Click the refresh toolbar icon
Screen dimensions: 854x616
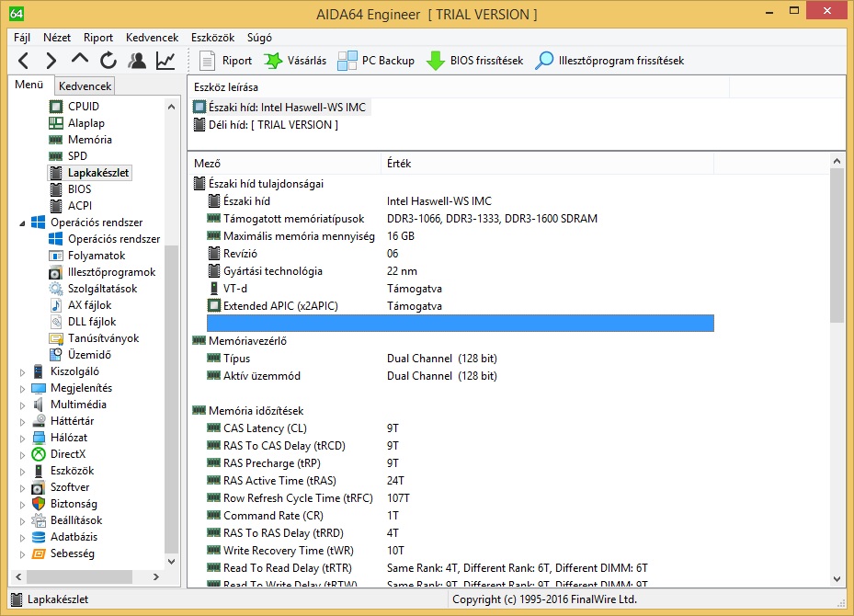pos(108,61)
